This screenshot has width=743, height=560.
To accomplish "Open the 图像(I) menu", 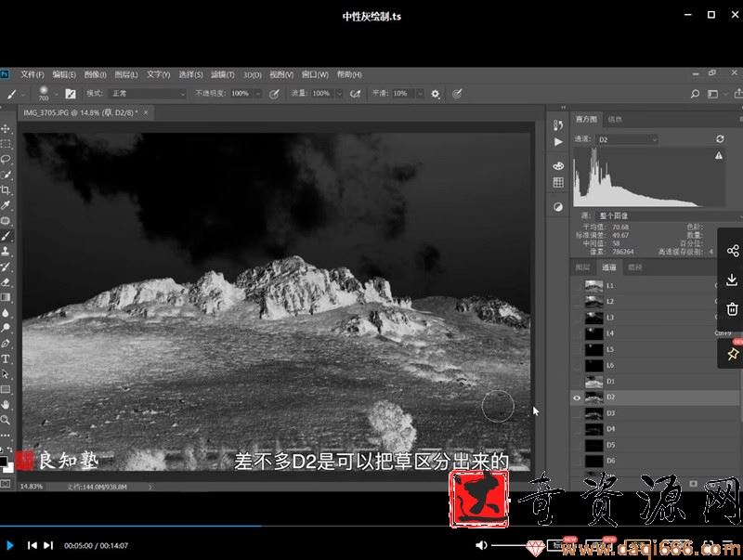I will [x=96, y=74].
